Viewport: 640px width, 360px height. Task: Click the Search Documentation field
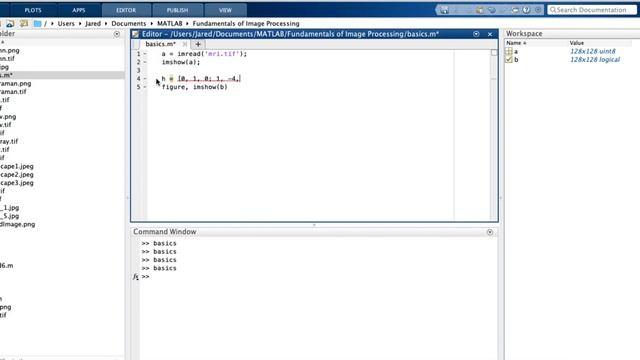tap(591, 10)
